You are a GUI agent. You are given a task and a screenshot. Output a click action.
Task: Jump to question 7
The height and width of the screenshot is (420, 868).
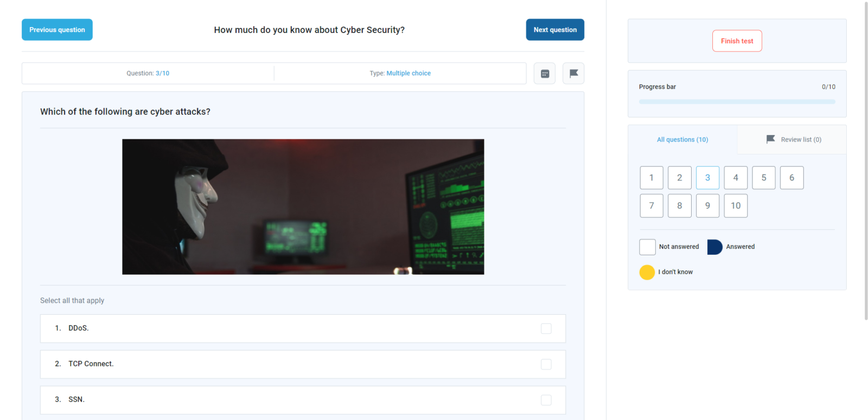click(652, 206)
